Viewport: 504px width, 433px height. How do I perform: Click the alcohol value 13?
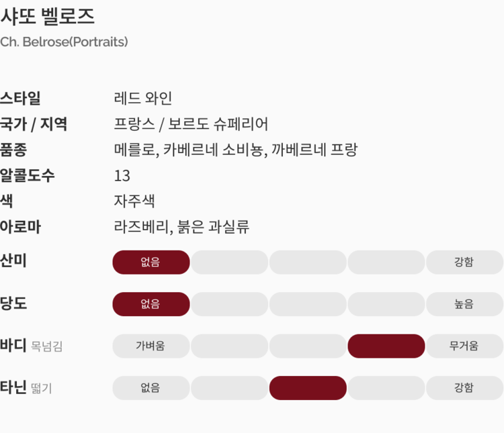(x=122, y=176)
